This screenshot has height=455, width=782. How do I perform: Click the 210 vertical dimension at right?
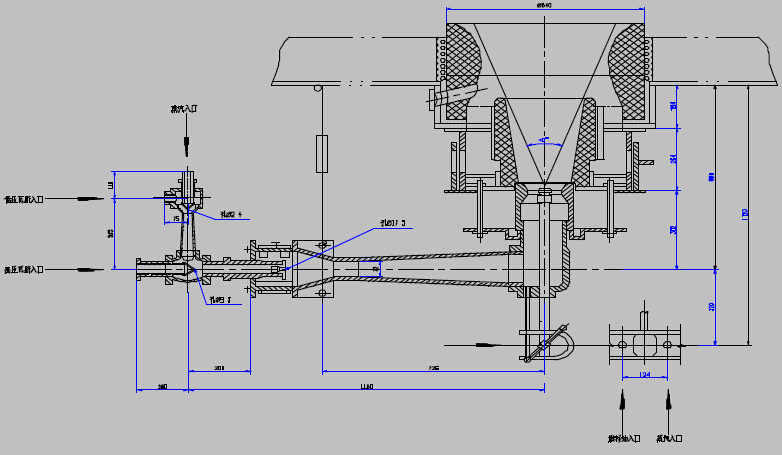click(713, 306)
